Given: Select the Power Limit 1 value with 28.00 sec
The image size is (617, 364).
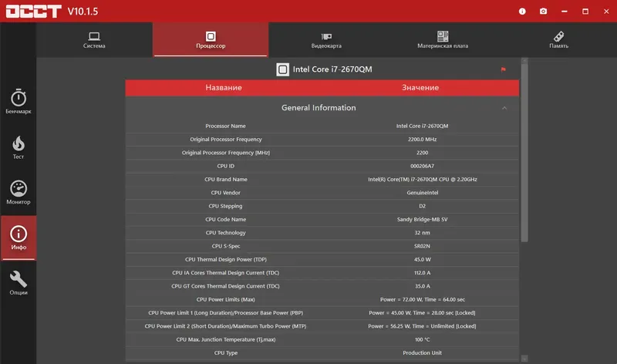Looking at the screenshot, I should [422, 313].
